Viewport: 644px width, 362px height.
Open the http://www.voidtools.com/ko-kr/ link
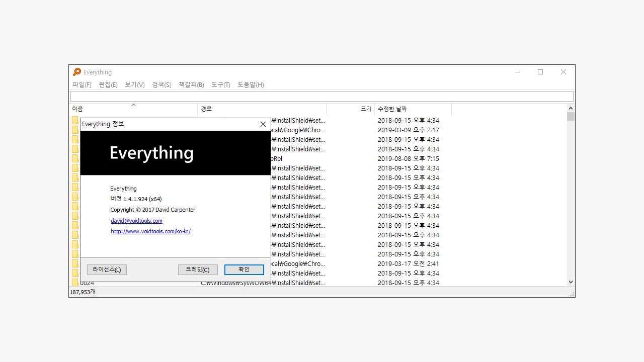coord(150,231)
